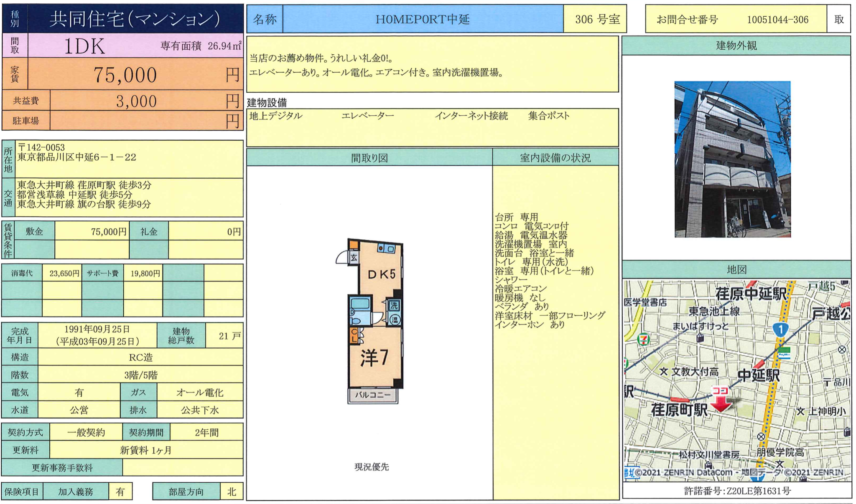Click the DK5 room label
This screenshot has height=504, width=856.
pos(381,274)
